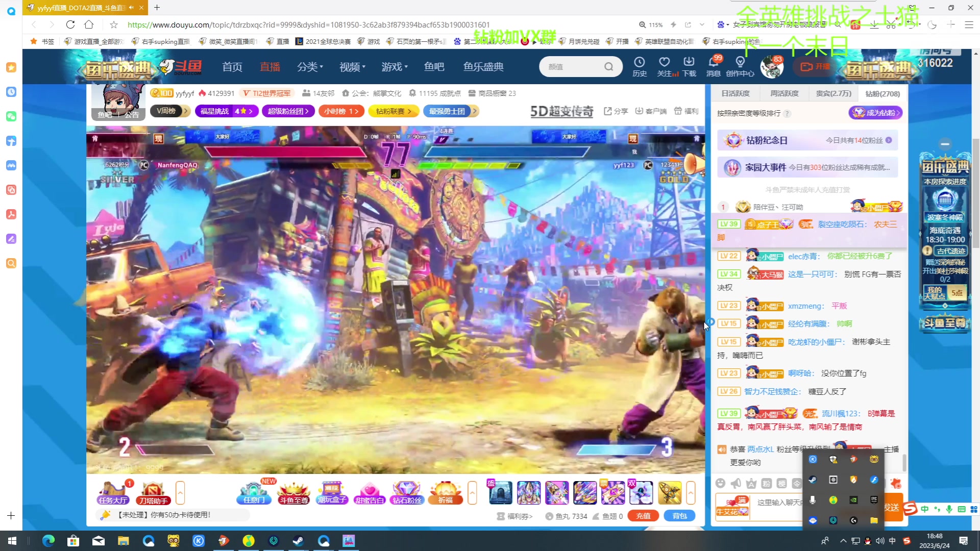Viewport: 980px width, 551px height.
Task: Click the 梗 meme icon in chat toolbar
Action: pos(781,483)
